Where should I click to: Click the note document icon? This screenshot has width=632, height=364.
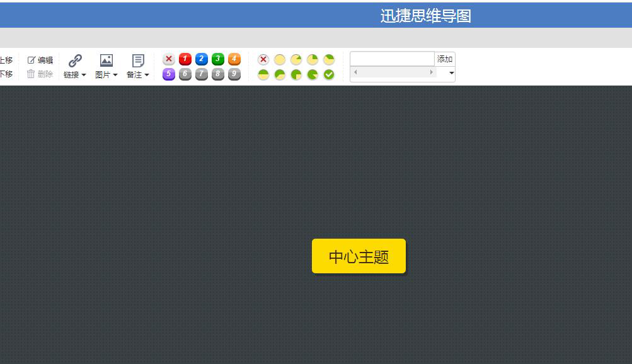coord(138,60)
